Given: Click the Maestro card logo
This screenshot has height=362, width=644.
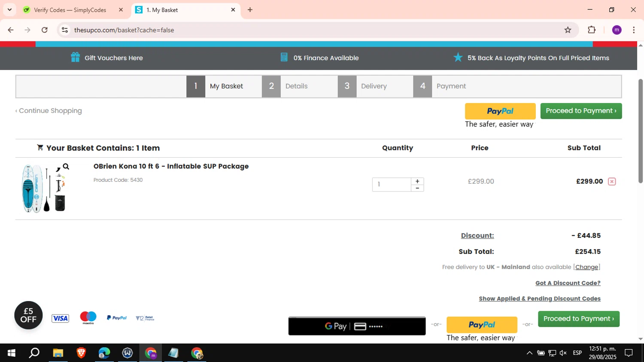Looking at the screenshot, I should [x=88, y=318].
